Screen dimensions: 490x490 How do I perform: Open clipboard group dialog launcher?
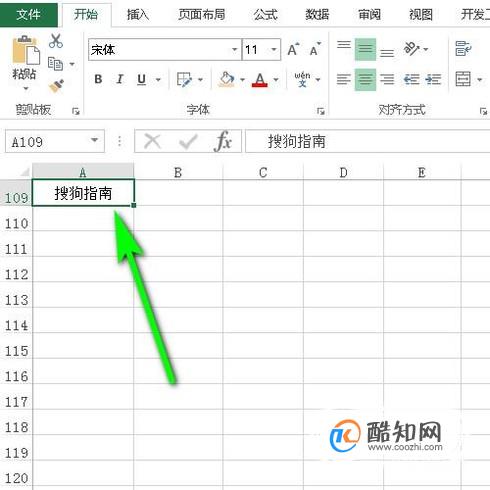pyautogui.click(x=76, y=111)
